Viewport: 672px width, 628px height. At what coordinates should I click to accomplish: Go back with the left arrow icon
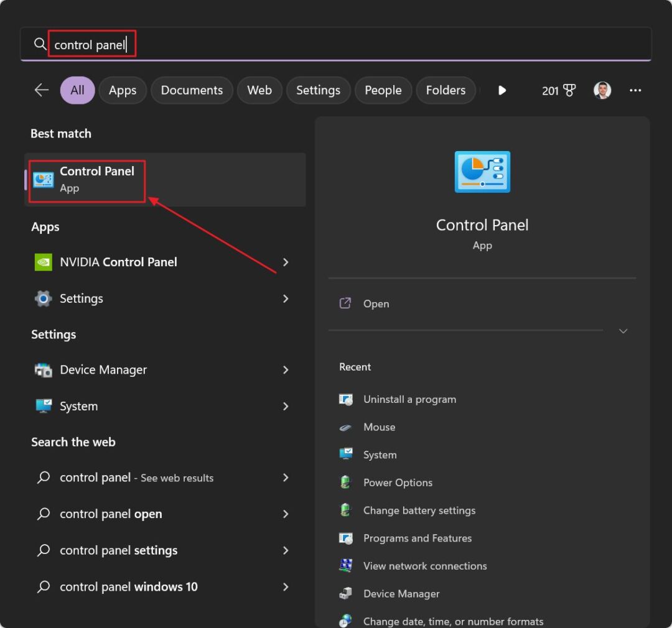pos(42,90)
